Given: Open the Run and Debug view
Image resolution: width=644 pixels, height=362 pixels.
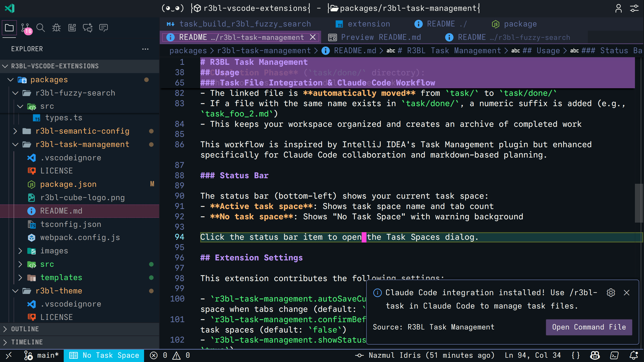Looking at the screenshot, I should point(56,28).
